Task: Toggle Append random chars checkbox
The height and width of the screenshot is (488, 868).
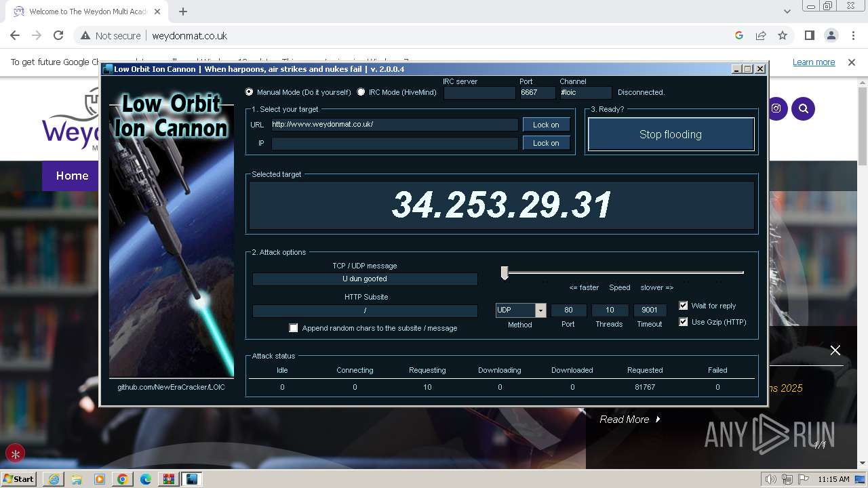Action: (x=294, y=328)
